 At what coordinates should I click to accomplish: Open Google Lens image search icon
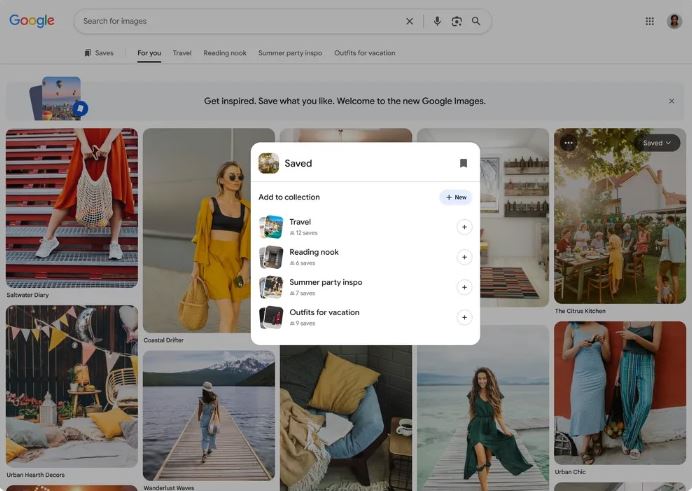456,21
